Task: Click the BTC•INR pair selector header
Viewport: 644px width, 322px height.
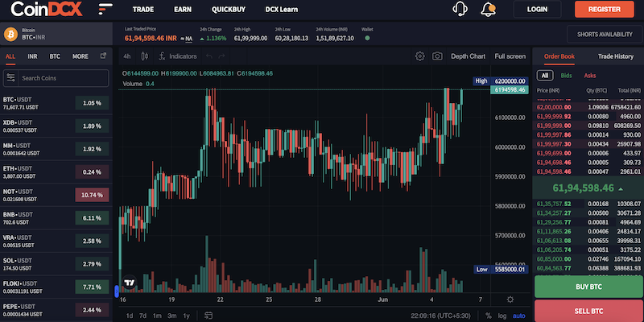Action: [x=56, y=34]
